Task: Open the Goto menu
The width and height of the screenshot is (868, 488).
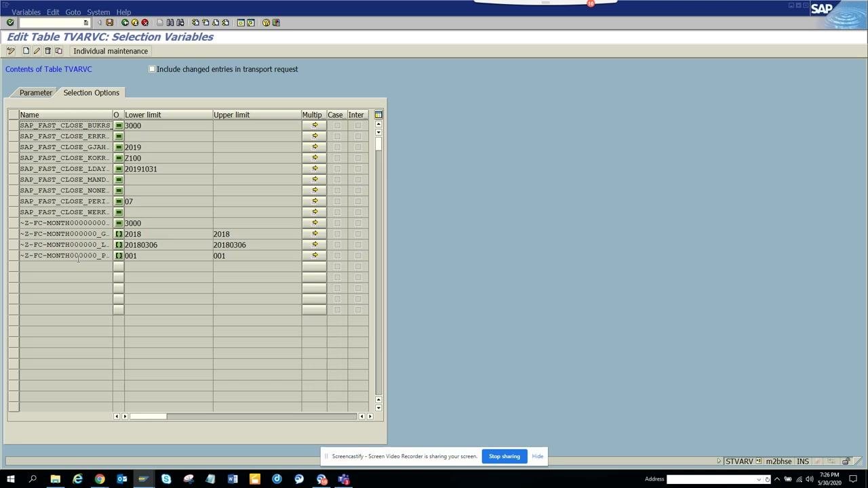Action: (x=73, y=12)
